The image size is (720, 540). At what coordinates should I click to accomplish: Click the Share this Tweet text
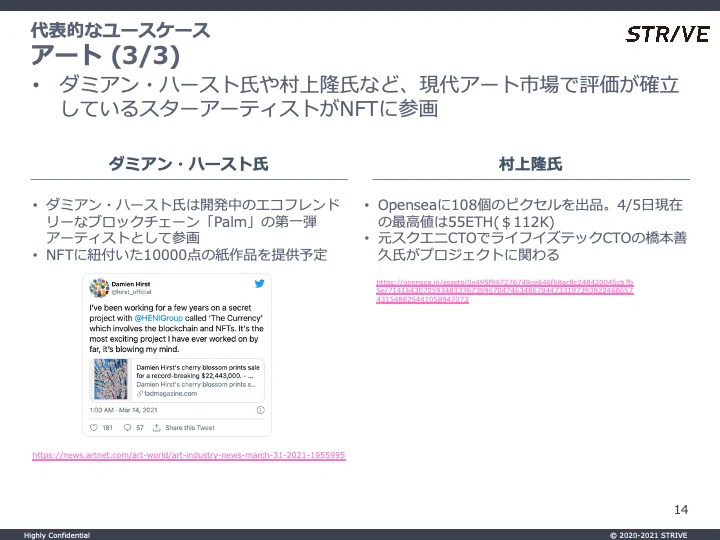pyautogui.click(x=190, y=428)
